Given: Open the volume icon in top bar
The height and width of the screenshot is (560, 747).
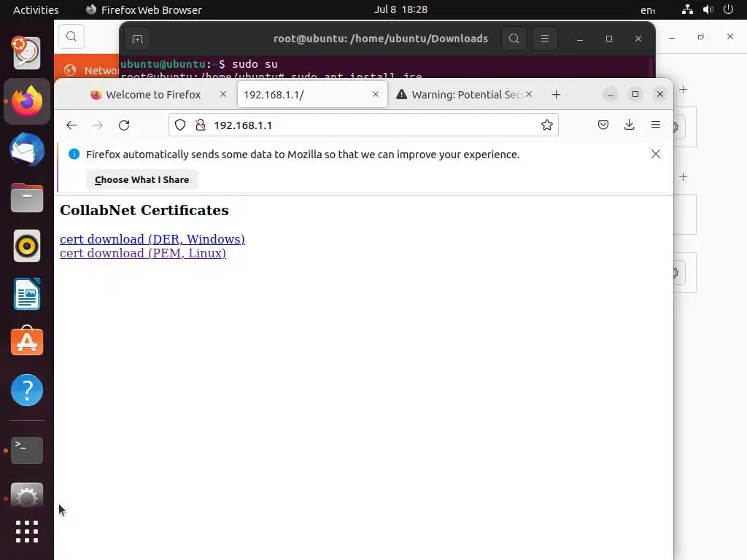Looking at the screenshot, I should [708, 9].
